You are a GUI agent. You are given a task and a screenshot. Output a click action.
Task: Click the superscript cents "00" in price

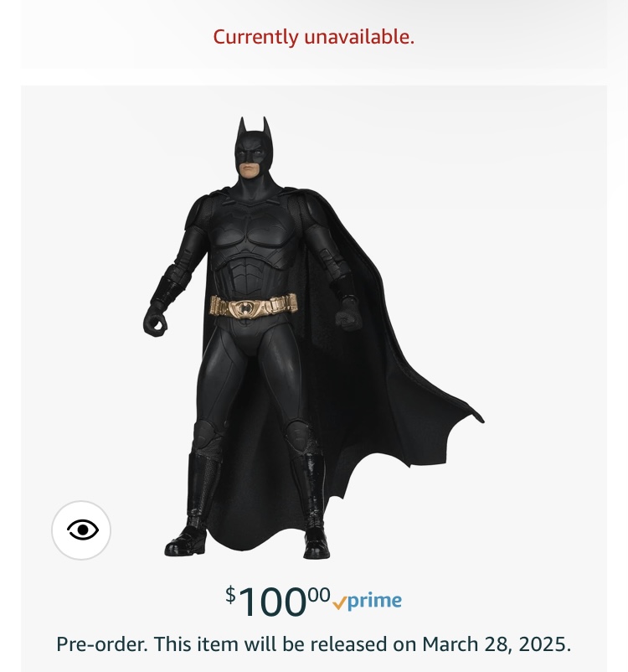click(318, 594)
